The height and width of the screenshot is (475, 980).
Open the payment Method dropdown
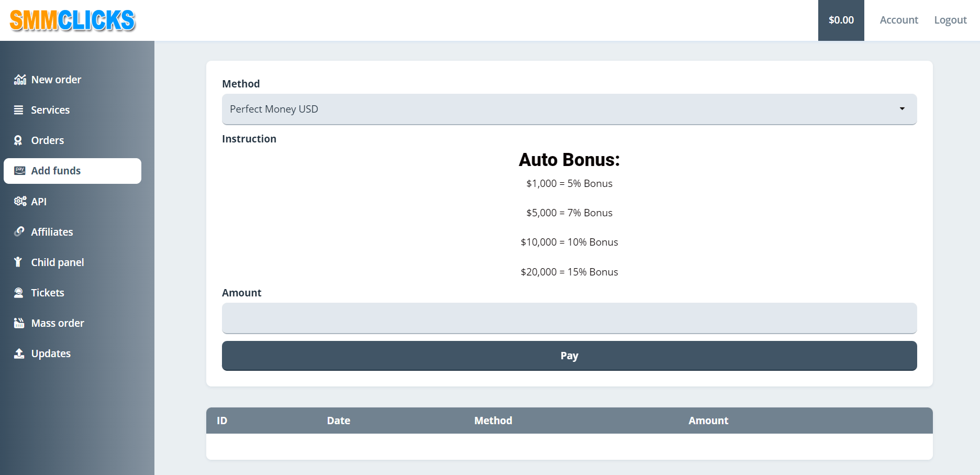pyautogui.click(x=569, y=109)
